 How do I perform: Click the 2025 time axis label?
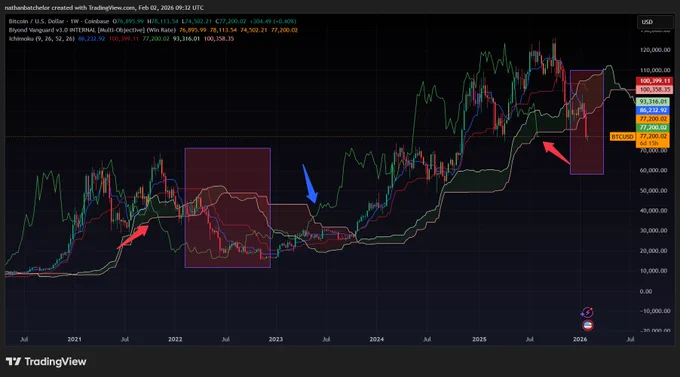pyautogui.click(x=479, y=339)
